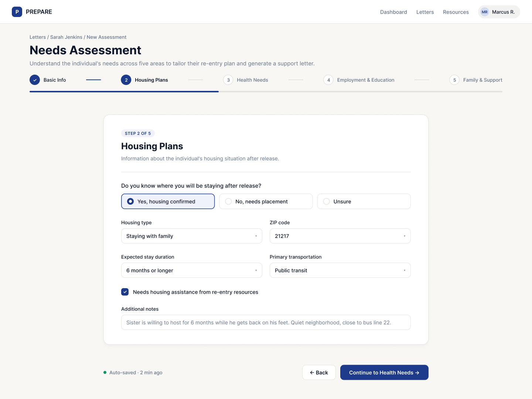This screenshot has height=399, width=532.
Task: Click the 'Auto-saved · 2 min ago' status text
Action: tap(136, 372)
